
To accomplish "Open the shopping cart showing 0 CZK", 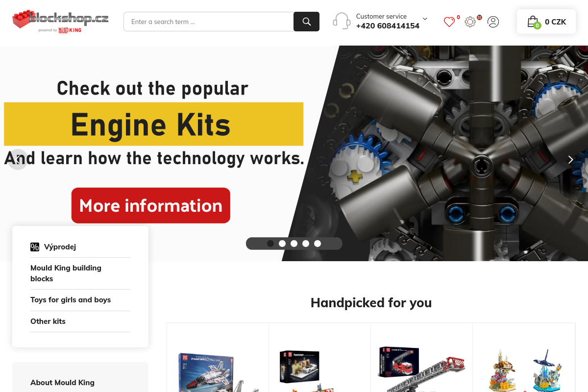I will [546, 22].
